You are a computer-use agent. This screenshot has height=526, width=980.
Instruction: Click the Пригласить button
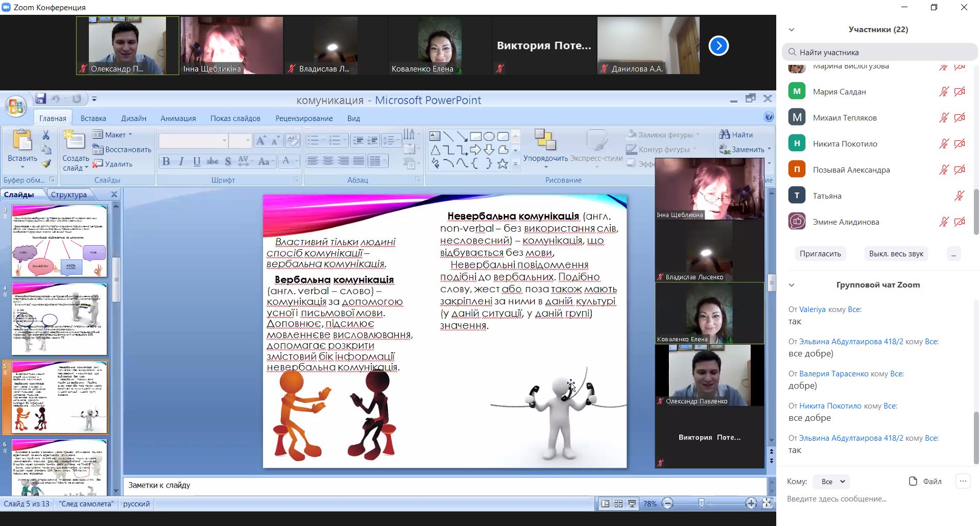(x=820, y=254)
